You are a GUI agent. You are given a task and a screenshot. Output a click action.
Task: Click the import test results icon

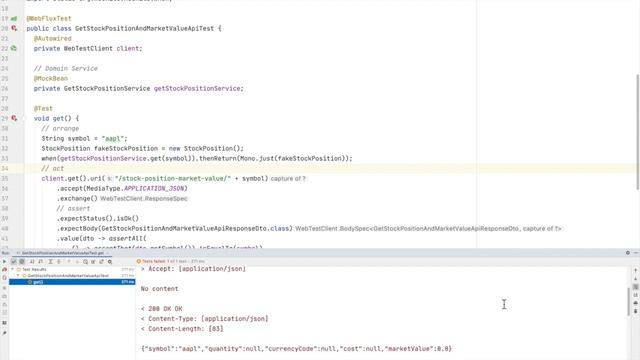coord(93,262)
